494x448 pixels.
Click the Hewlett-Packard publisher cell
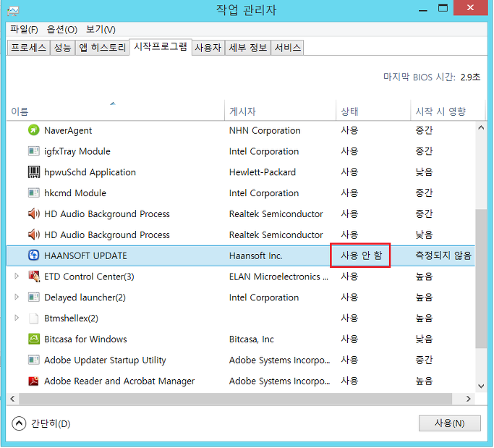[262, 172]
